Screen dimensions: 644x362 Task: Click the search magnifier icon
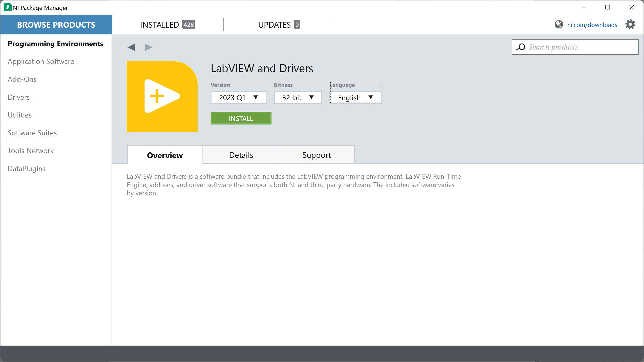(521, 47)
